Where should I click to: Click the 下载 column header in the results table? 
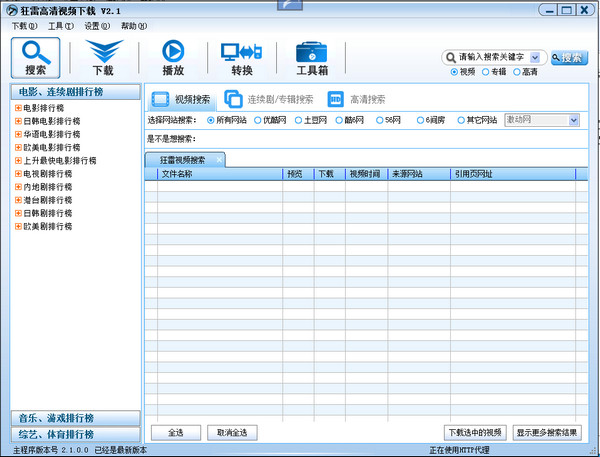coord(330,174)
